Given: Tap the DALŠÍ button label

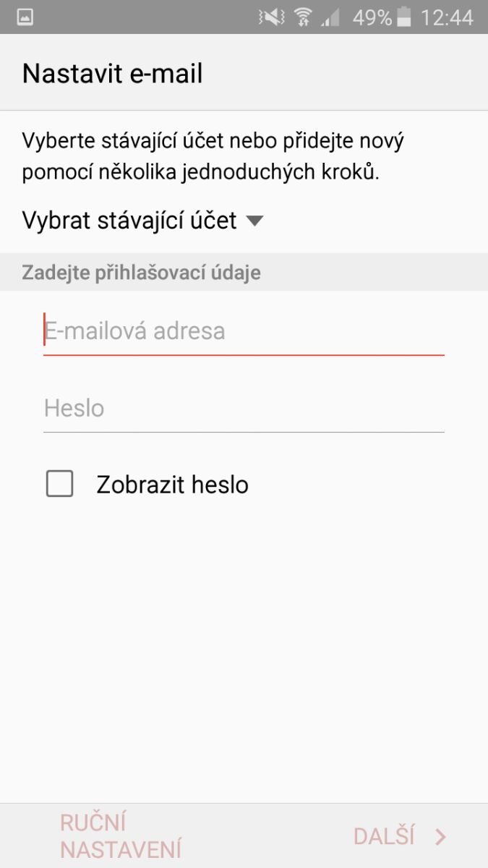Looking at the screenshot, I should (x=384, y=837).
